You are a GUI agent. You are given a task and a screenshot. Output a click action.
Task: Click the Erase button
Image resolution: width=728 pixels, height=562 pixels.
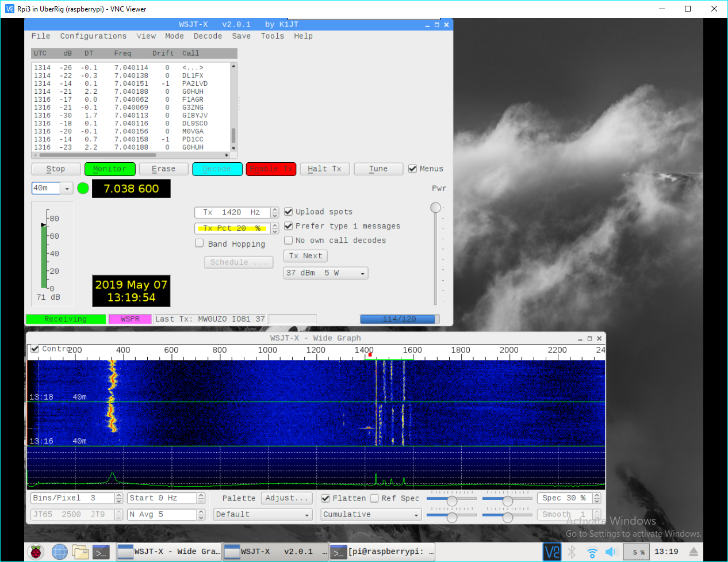[163, 169]
